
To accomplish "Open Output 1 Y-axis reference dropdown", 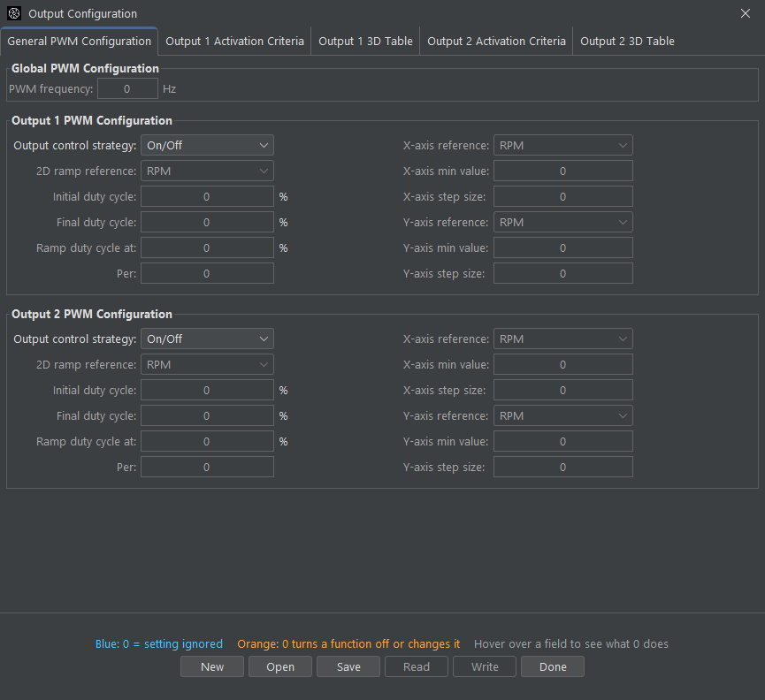I will [563, 222].
